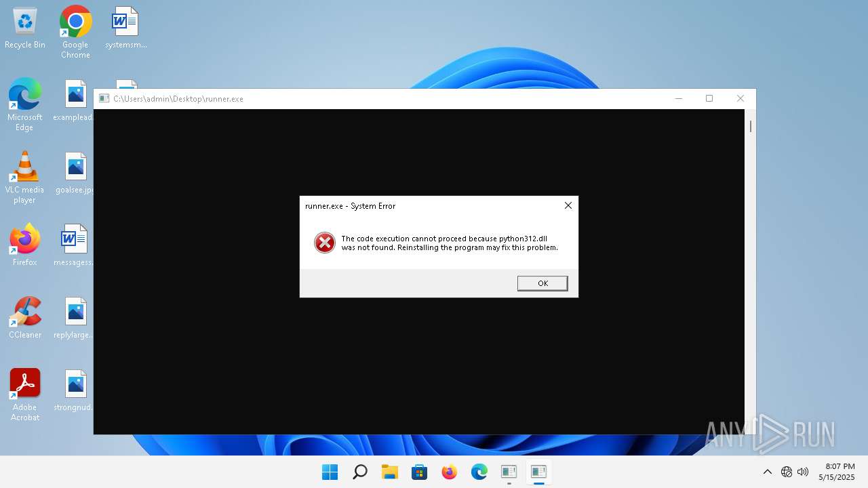Open the Google Chrome desktop shortcut
The image size is (868, 488).
(75, 33)
